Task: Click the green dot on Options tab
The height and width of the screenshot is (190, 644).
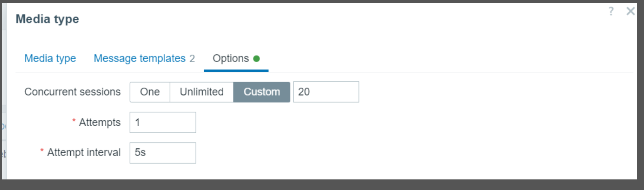Action: click(x=257, y=59)
